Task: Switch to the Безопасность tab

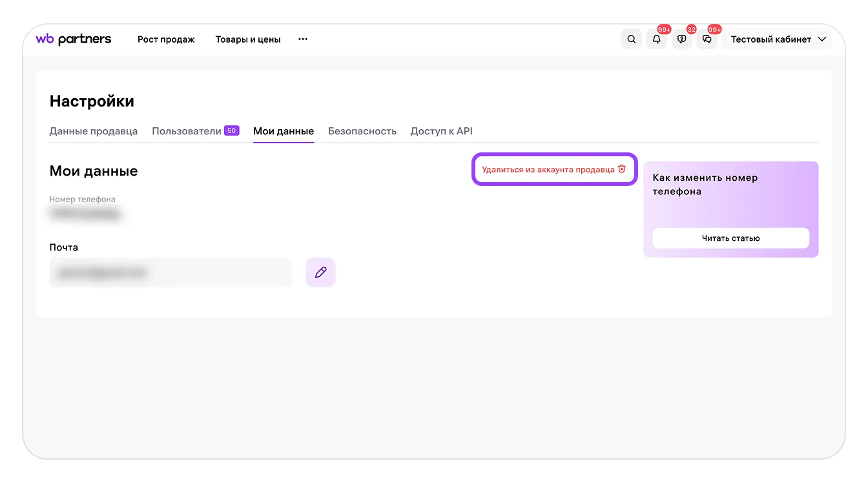Action: (x=362, y=131)
